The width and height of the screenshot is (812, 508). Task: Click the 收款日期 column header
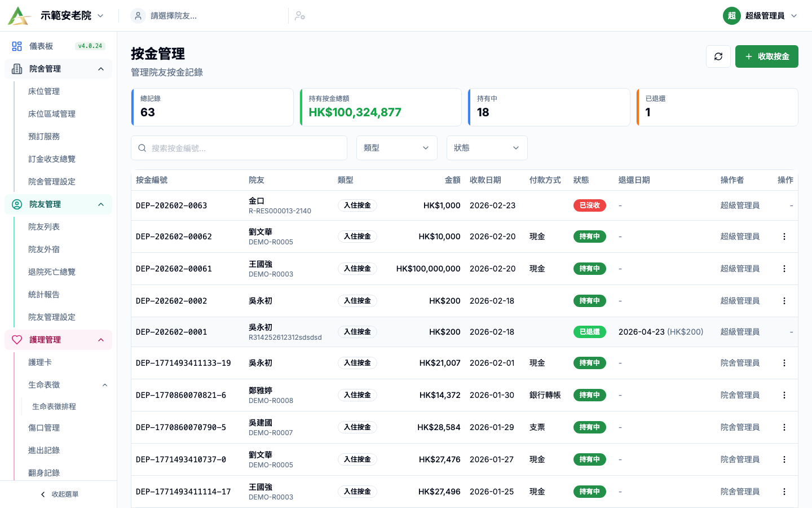486,180
